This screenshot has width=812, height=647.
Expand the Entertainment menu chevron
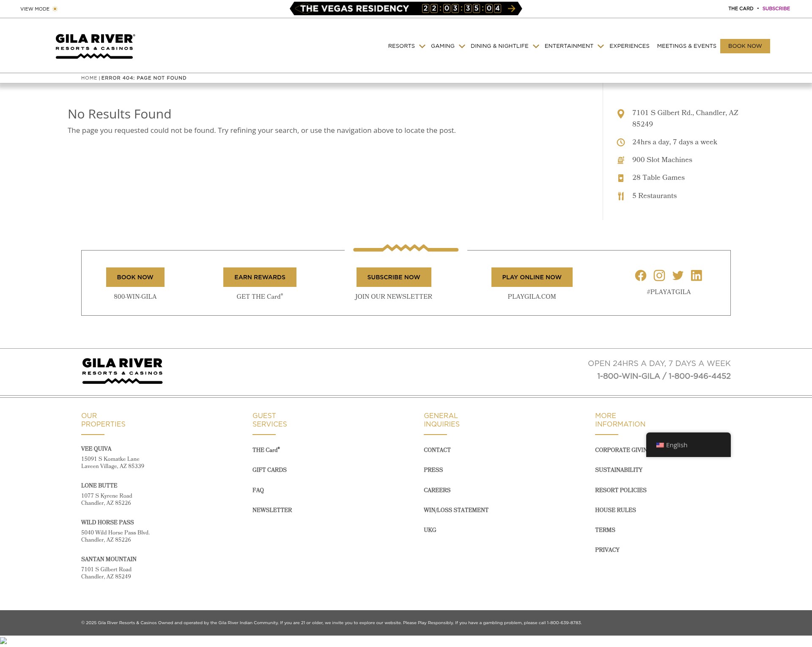pos(601,47)
